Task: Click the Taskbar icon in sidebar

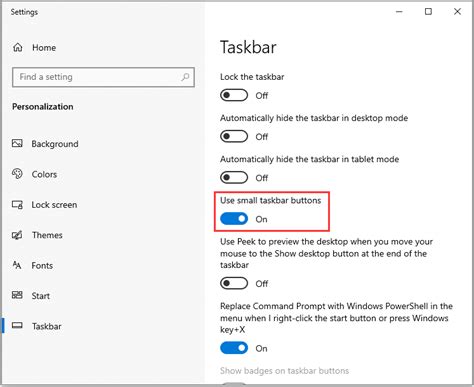Action: tap(17, 326)
